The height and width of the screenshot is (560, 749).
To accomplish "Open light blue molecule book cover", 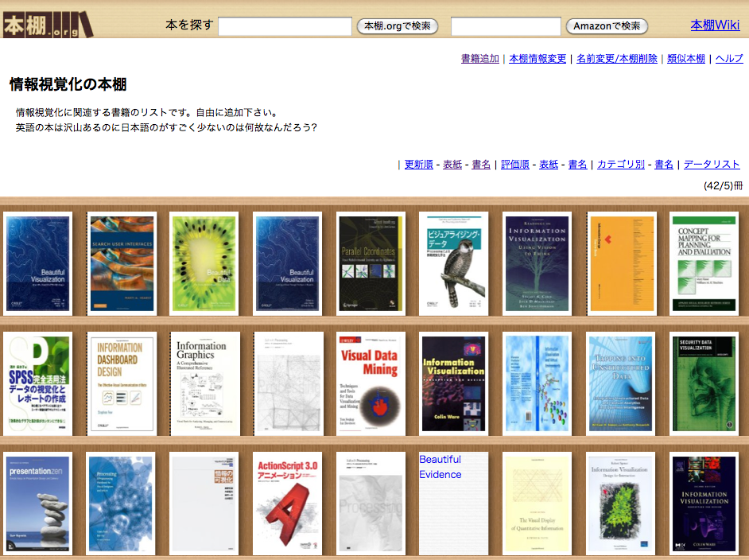I will click(x=537, y=383).
